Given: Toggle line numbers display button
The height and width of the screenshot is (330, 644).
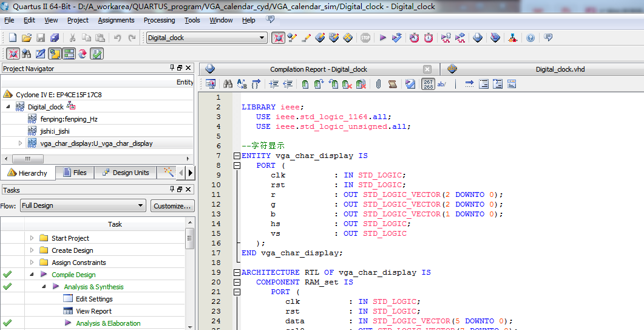Looking at the screenshot, I should (x=429, y=84).
